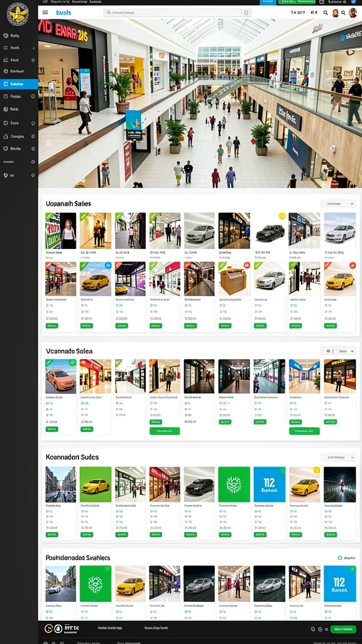Focus the search field in the top header

pyautogui.click(x=177, y=13)
